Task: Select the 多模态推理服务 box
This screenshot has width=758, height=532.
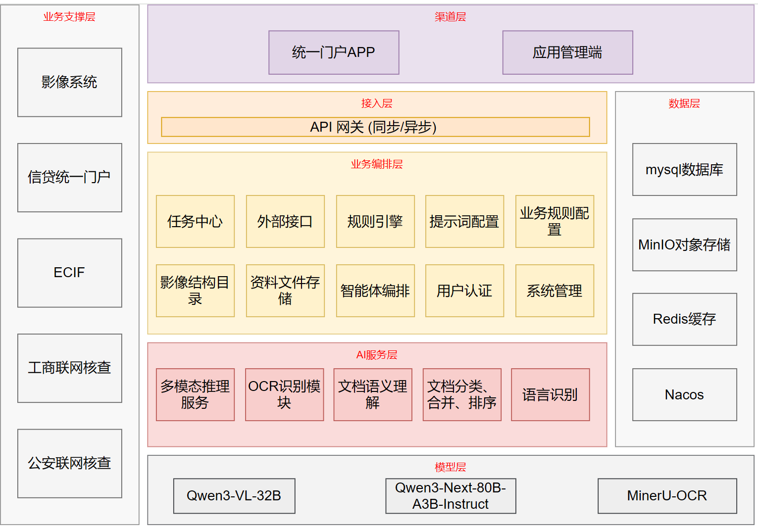Action: pos(195,394)
